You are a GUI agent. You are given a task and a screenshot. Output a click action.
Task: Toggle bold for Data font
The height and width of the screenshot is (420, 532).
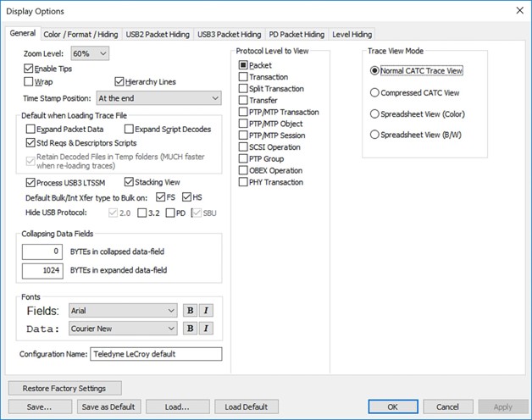click(190, 328)
